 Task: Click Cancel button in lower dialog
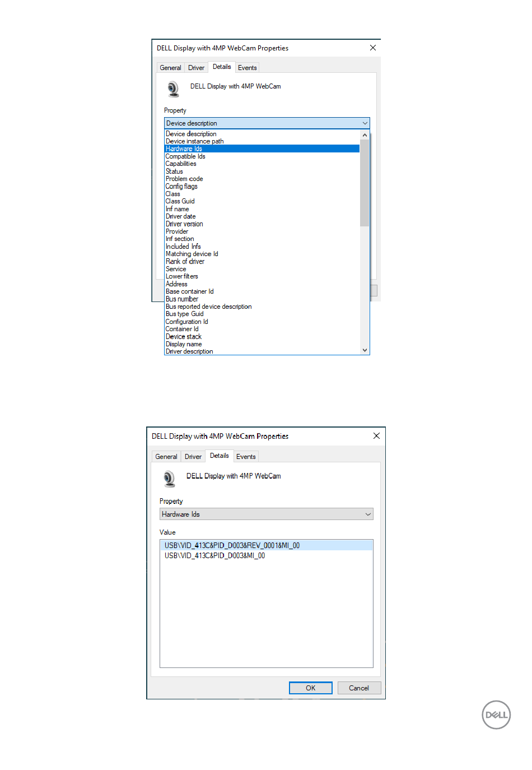tap(359, 688)
